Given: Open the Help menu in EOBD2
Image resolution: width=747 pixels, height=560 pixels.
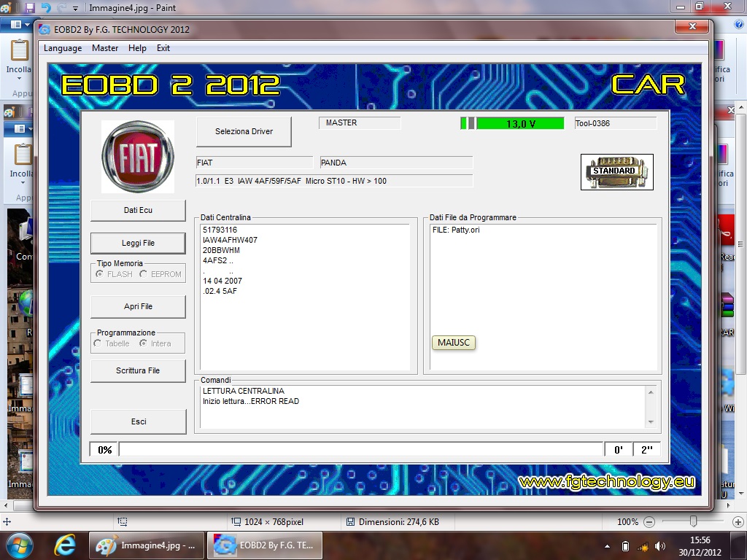Looking at the screenshot, I should click(137, 48).
